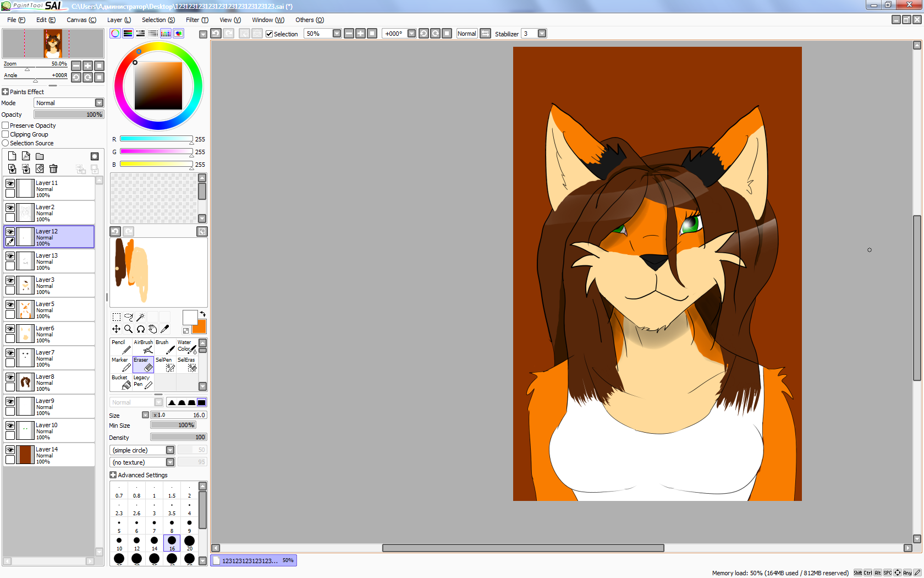Select the AirBrush tool

pos(143,346)
